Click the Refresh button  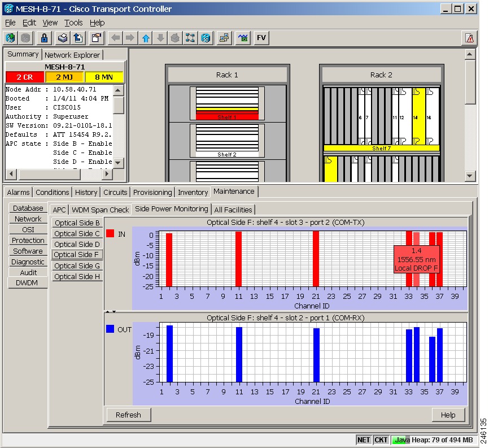[x=129, y=415]
